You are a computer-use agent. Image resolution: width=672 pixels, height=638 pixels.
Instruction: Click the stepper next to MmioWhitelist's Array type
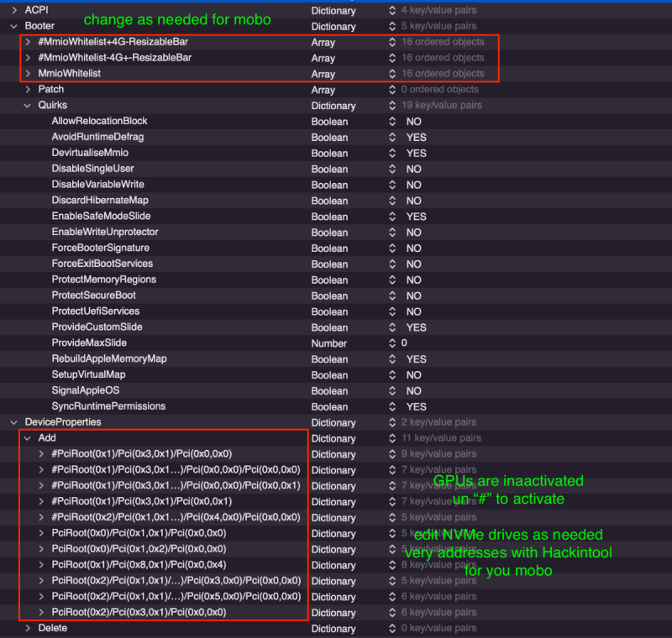pyautogui.click(x=392, y=74)
